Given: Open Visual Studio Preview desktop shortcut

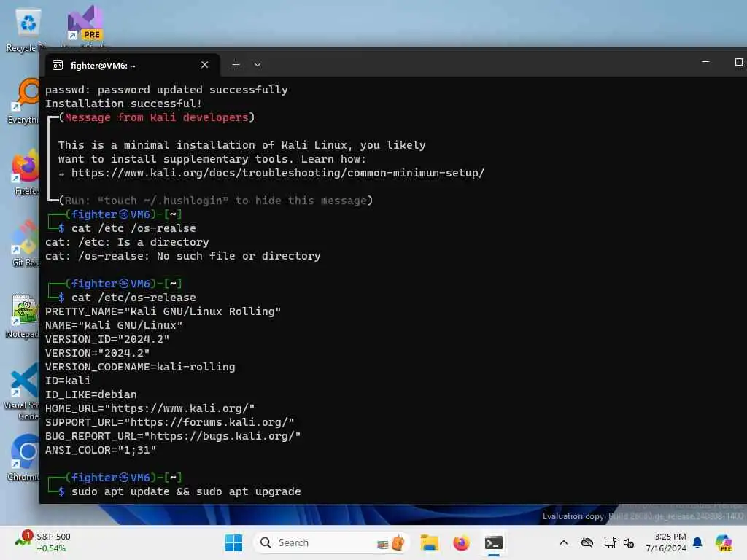Looking at the screenshot, I should pos(85,26).
